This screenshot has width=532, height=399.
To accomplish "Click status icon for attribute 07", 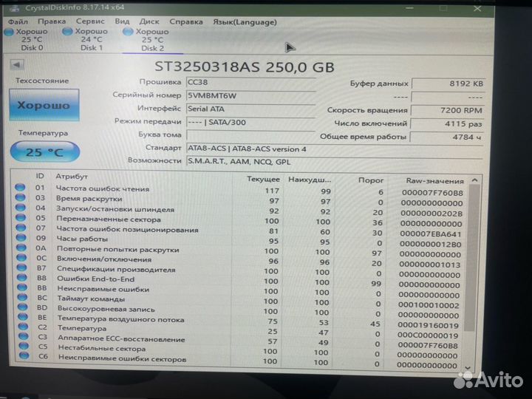I will click(21, 227).
